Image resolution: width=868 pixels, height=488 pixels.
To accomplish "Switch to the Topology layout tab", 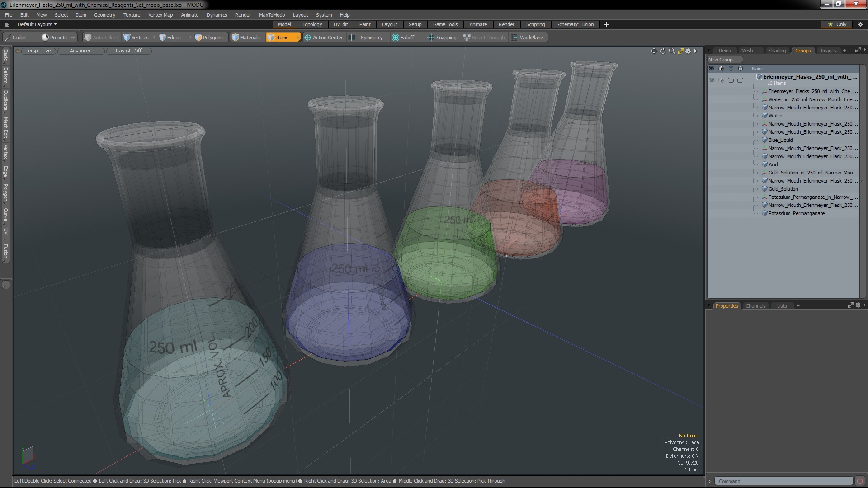I will [x=312, y=24].
